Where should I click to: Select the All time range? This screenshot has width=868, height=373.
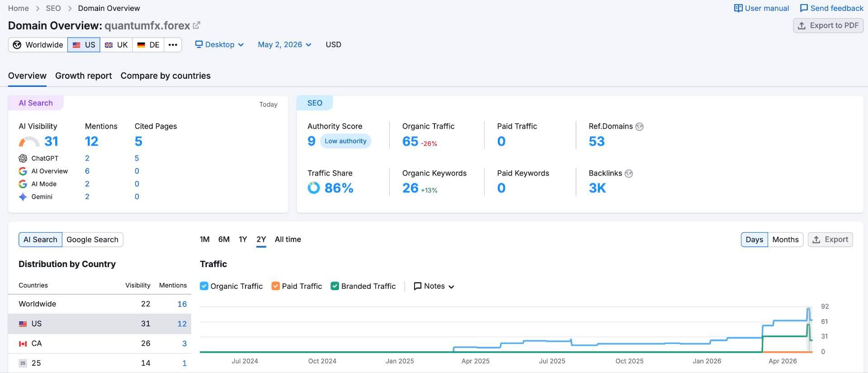point(288,239)
